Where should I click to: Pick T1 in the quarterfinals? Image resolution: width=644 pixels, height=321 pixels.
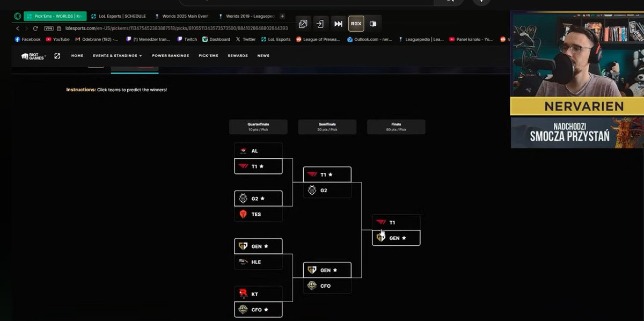(258, 166)
